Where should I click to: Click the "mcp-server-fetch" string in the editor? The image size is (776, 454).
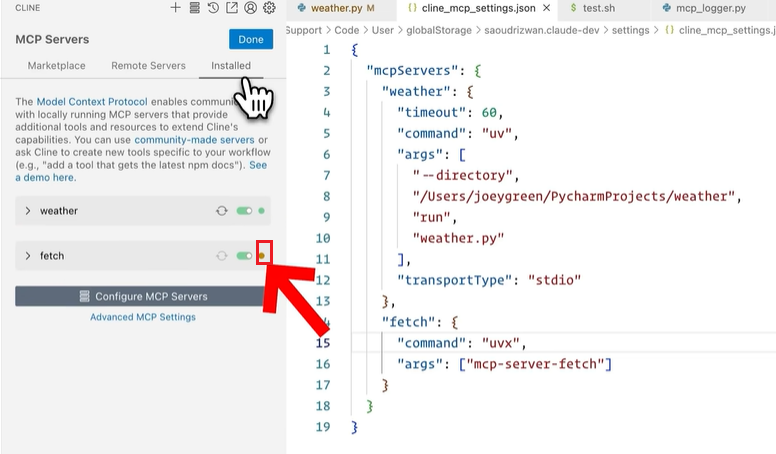(x=535, y=364)
